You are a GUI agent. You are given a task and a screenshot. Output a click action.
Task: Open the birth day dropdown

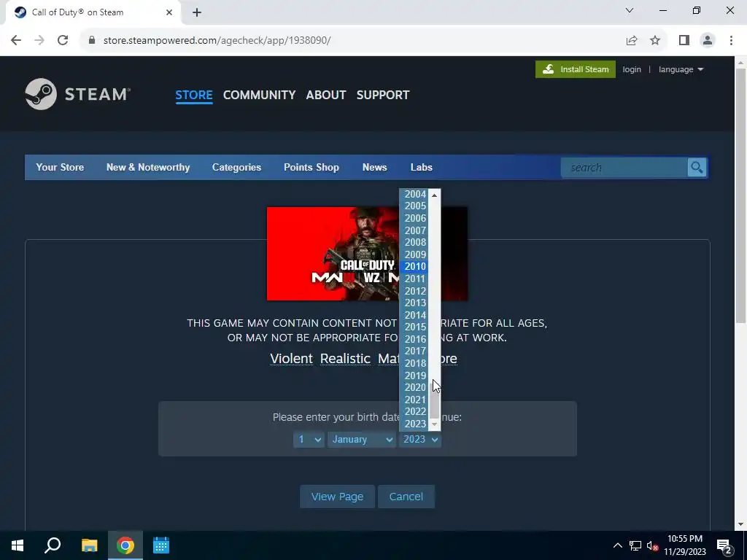tap(309, 439)
